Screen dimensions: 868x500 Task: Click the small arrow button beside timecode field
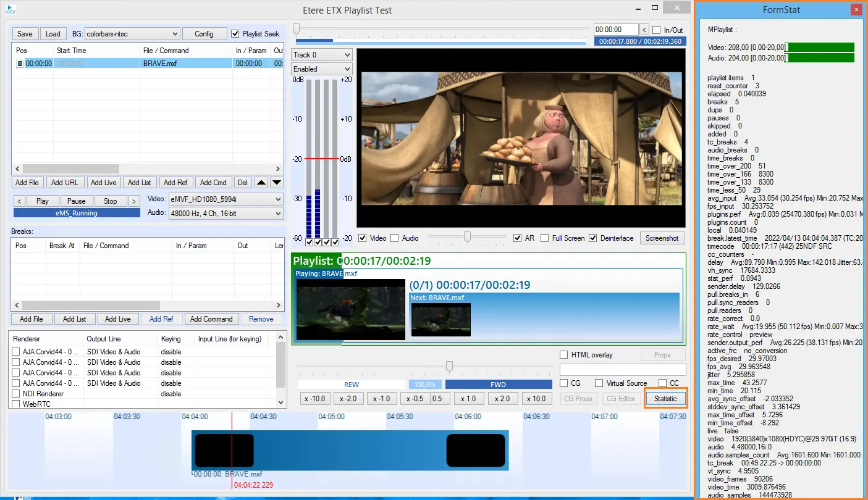(x=644, y=30)
